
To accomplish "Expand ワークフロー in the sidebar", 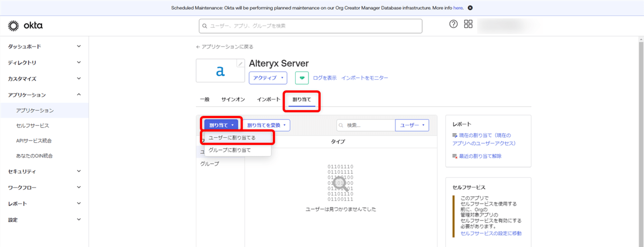I will coord(44,187).
